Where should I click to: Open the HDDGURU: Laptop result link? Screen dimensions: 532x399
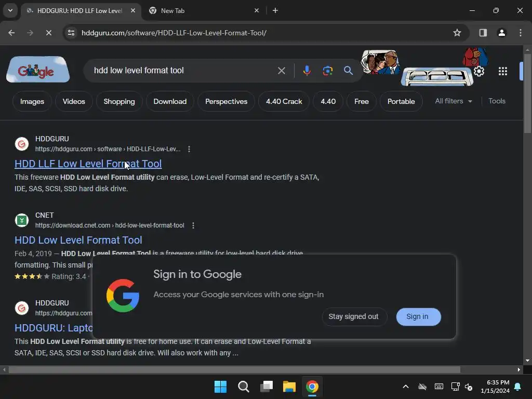[54, 328]
